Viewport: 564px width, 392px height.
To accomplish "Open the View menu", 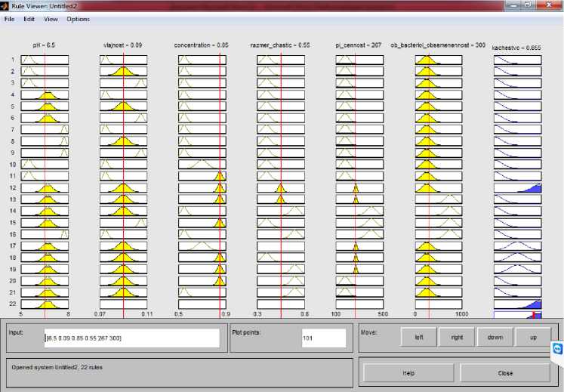I will click(51, 18).
